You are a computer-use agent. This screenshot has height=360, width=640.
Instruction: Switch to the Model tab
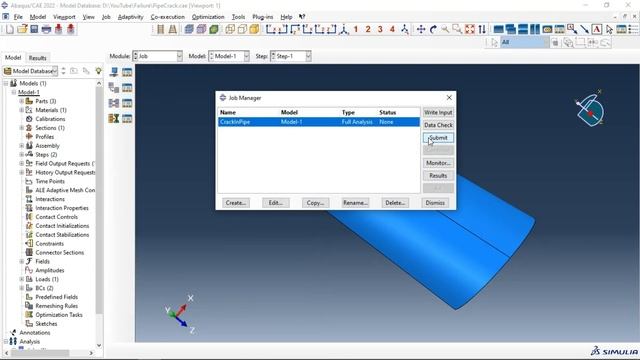pyautogui.click(x=13, y=58)
